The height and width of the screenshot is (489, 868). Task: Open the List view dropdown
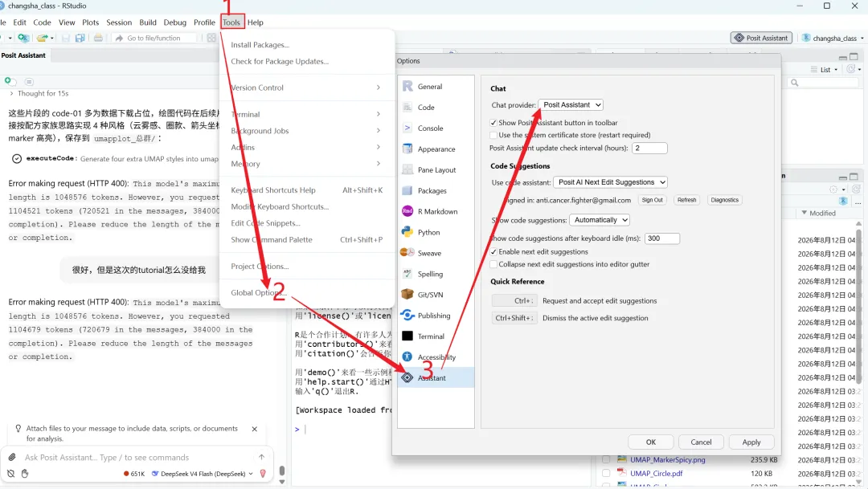click(x=825, y=70)
